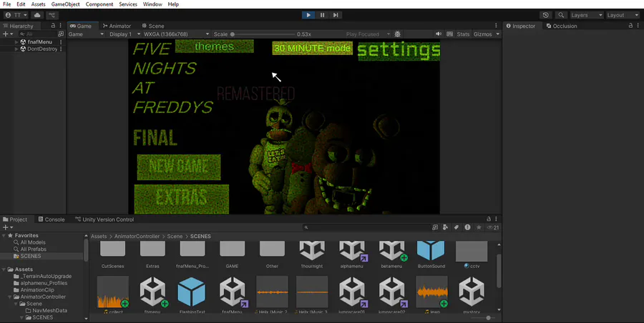Toggle the frame debugger bug icon

[x=397, y=34]
